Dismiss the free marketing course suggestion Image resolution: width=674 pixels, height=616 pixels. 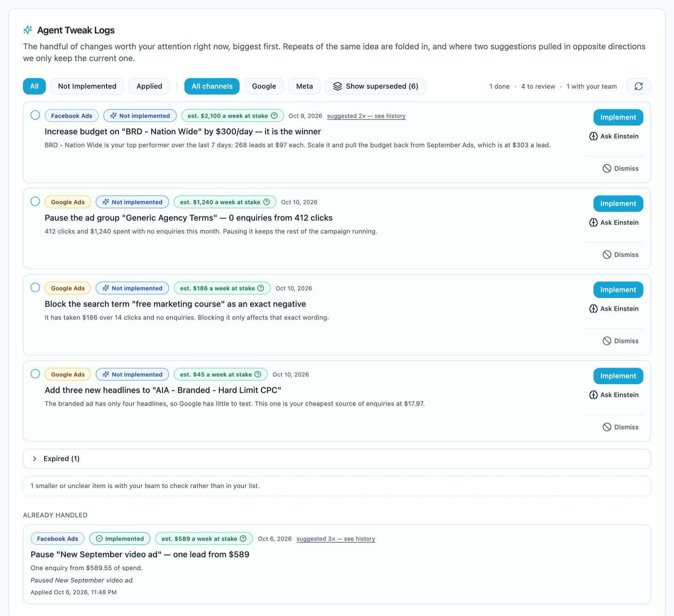621,341
